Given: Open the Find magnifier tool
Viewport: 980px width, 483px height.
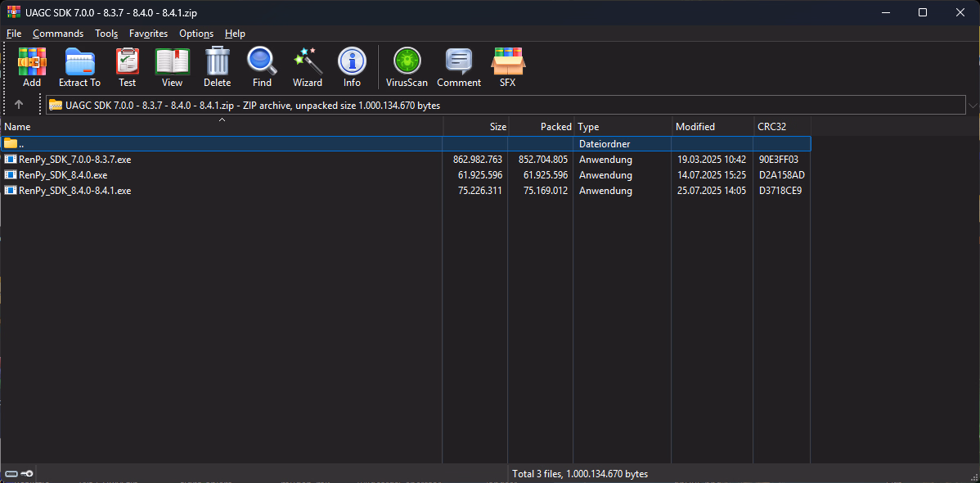Looking at the screenshot, I should (262, 66).
